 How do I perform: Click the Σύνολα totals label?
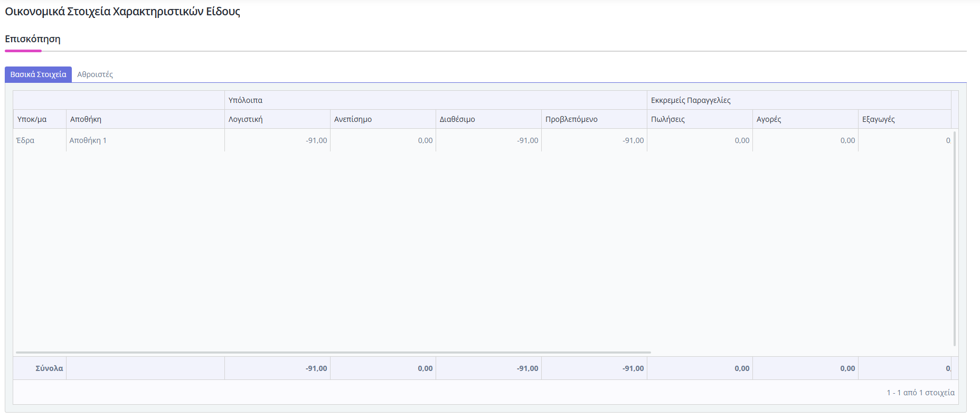coord(49,368)
